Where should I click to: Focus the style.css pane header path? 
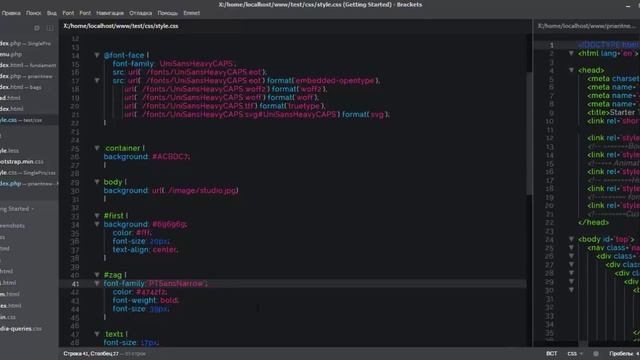click(121, 26)
